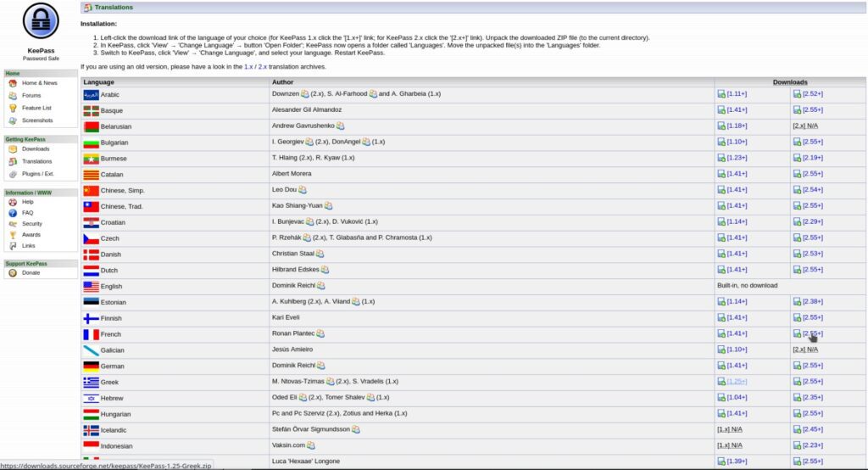Click contact icon next to Kao Shiang-Yuan
Viewport: 868px width, 470px height.
328,205
